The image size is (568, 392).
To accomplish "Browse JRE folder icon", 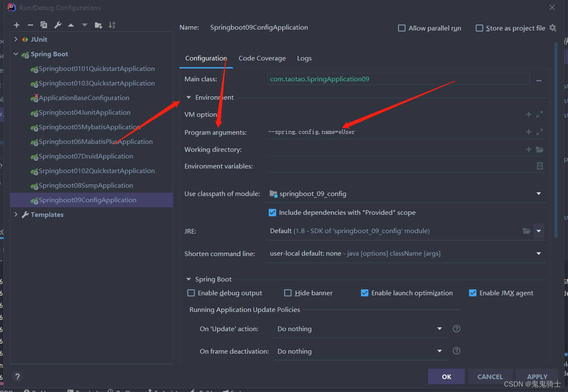I will tap(527, 231).
